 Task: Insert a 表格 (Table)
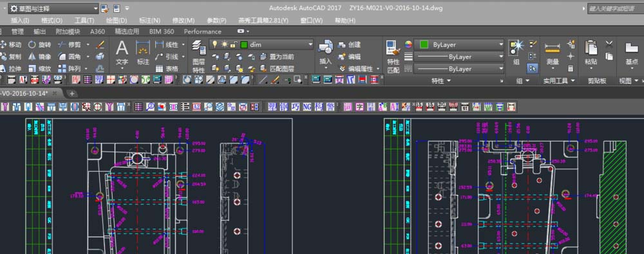pos(167,69)
